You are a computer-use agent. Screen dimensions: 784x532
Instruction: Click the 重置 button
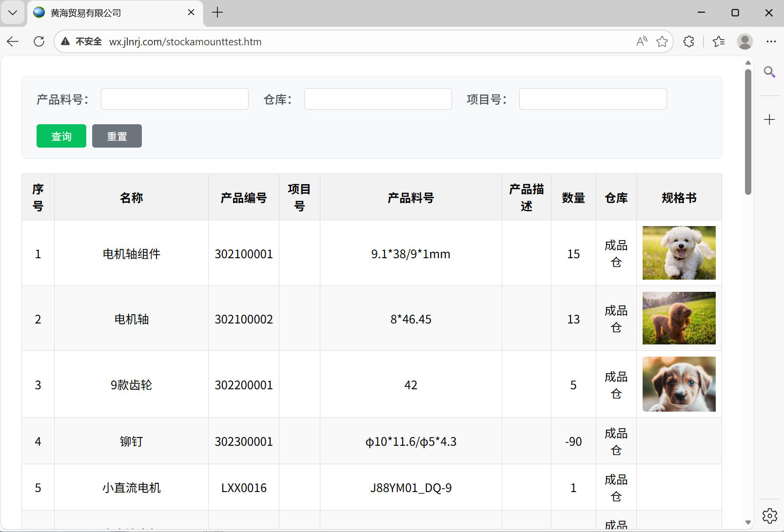(x=117, y=136)
